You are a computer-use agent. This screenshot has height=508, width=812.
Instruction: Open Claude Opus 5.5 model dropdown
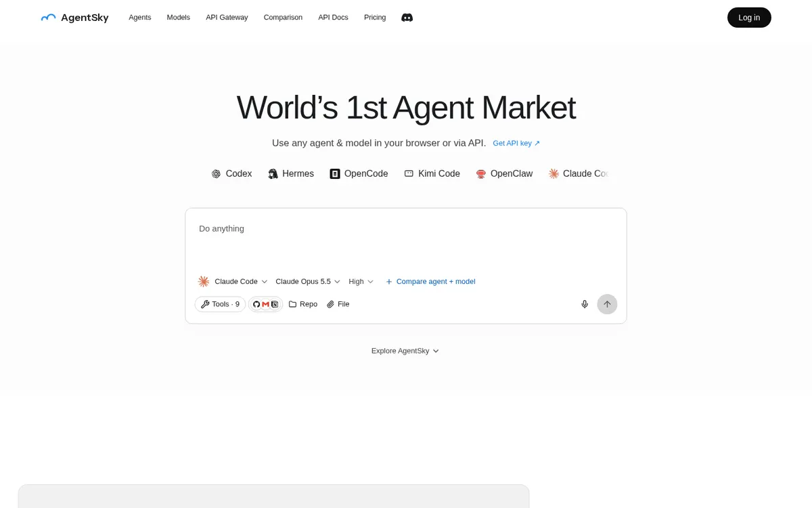[308, 282]
